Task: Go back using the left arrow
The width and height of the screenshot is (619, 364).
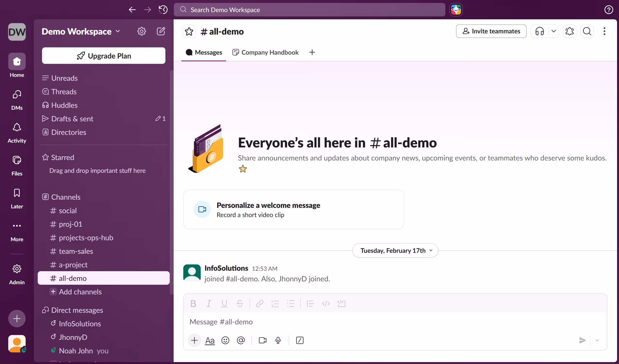Action: (132, 10)
